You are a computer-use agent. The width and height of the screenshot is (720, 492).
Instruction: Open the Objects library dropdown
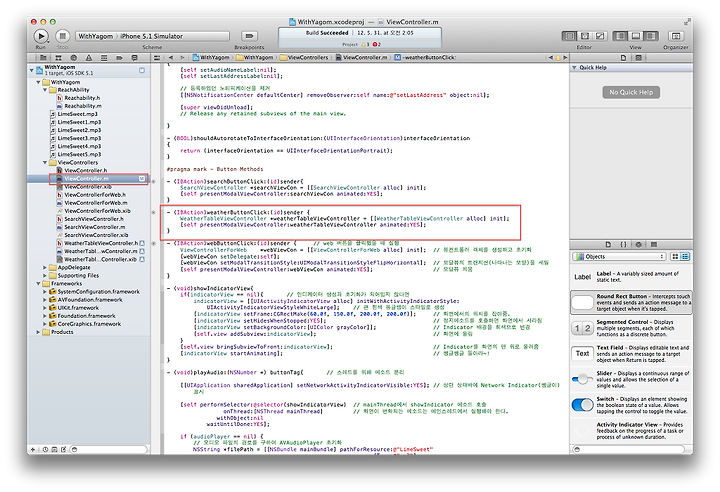(x=619, y=256)
